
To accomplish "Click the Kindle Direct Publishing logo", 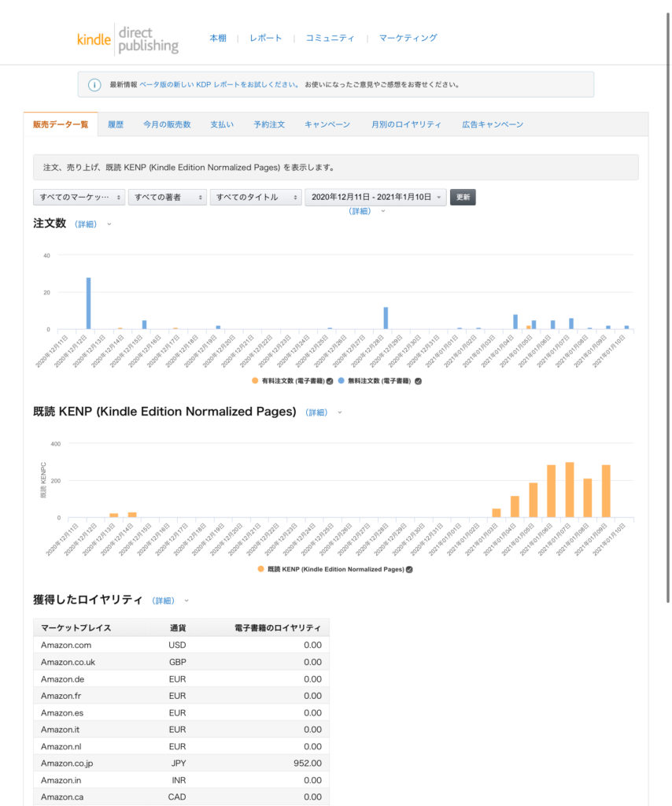I will click(x=127, y=39).
